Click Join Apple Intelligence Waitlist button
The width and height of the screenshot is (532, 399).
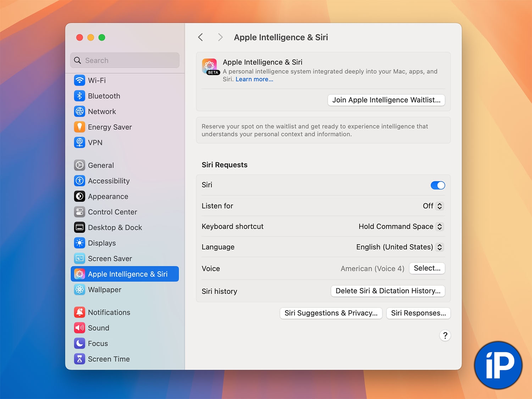pos(386,100)
